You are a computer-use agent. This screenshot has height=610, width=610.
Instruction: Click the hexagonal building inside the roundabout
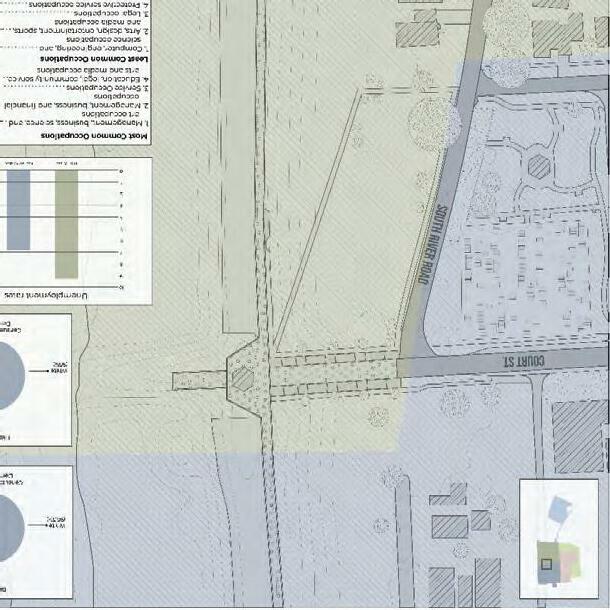coord(539,167)
